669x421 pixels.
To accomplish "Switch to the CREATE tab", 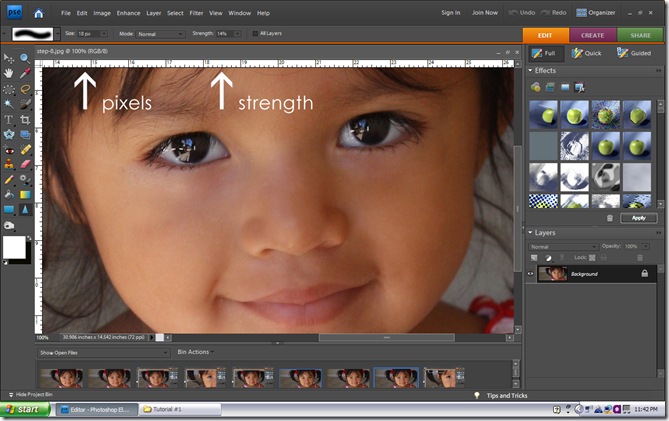I will [591, 34].
